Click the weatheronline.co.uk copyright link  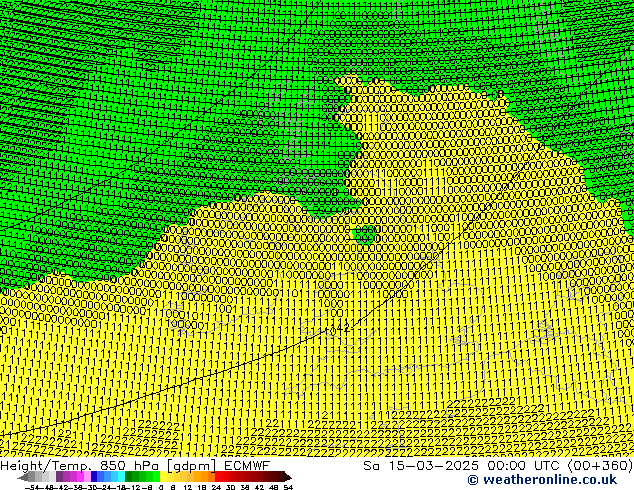click(542, 480)
